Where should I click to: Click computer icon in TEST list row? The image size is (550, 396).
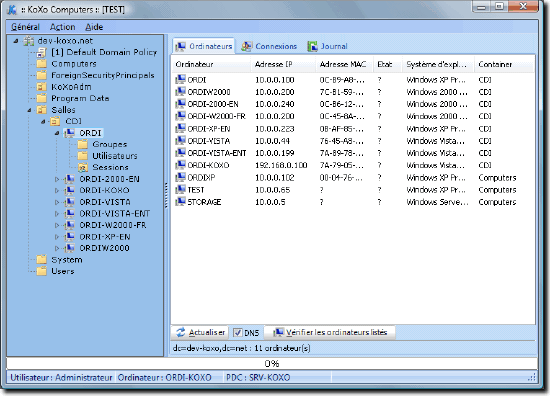[180, 189]
